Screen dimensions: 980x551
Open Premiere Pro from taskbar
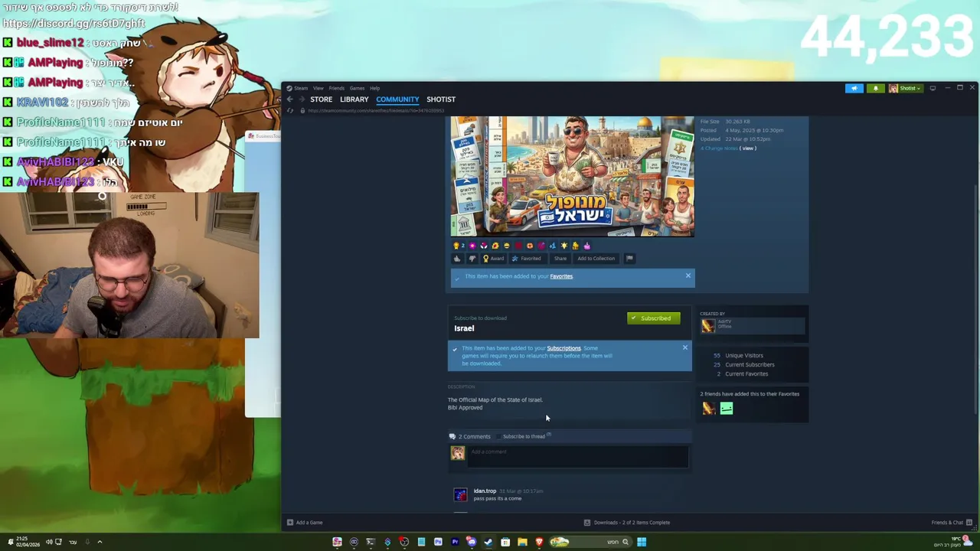(x=455, y=542)
